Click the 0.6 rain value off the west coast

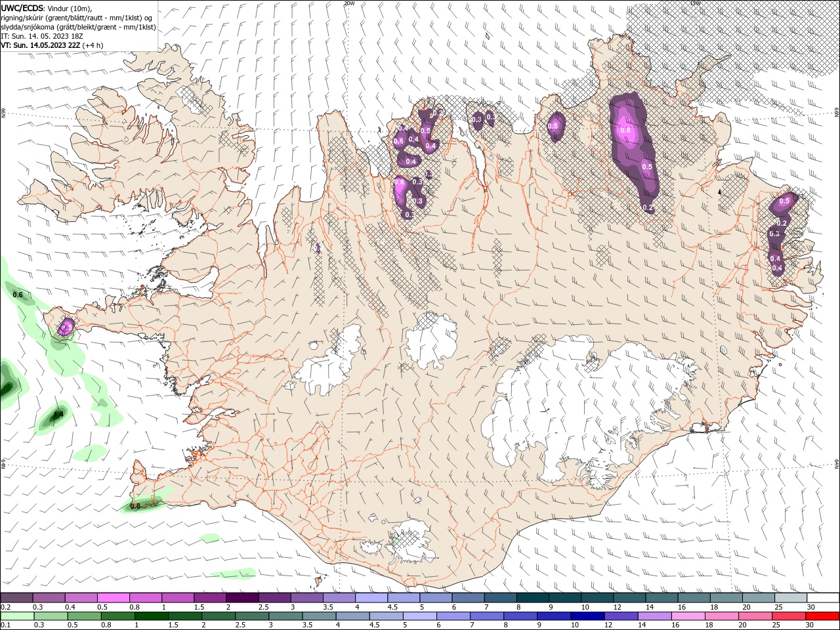[x=18, y=295]
